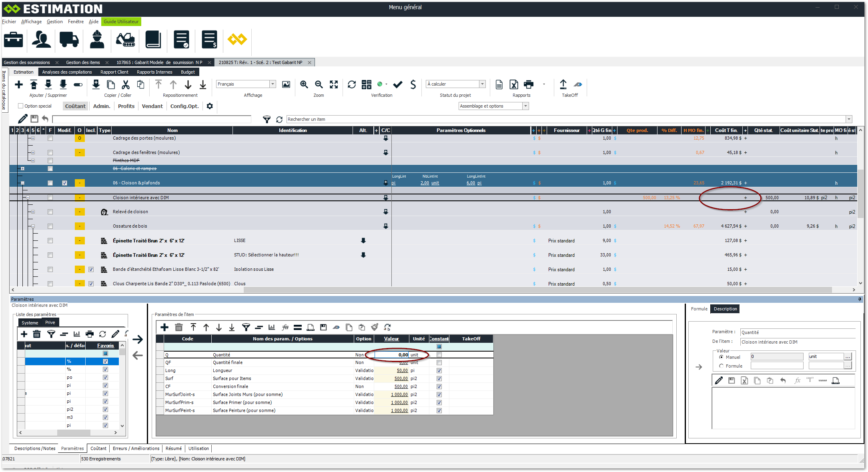868x472 pixels.
Task: Click the Profits view button
Action: coord(126,106)
